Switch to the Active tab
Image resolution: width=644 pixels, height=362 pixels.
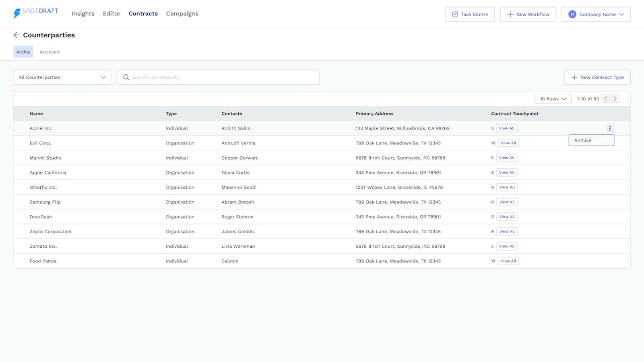(x=23, y=52)
